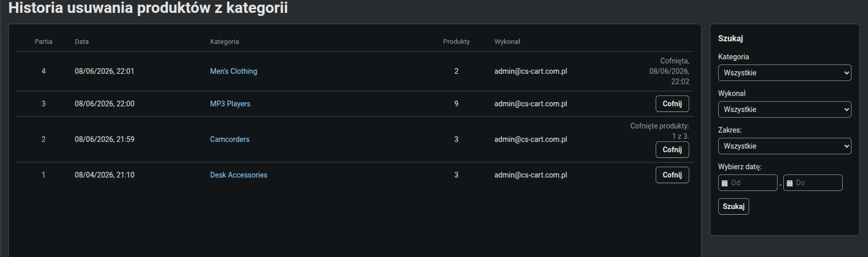Open the Men's Clothing category link
This screenshot has width=868, height=257.
[x=234, y=71]
